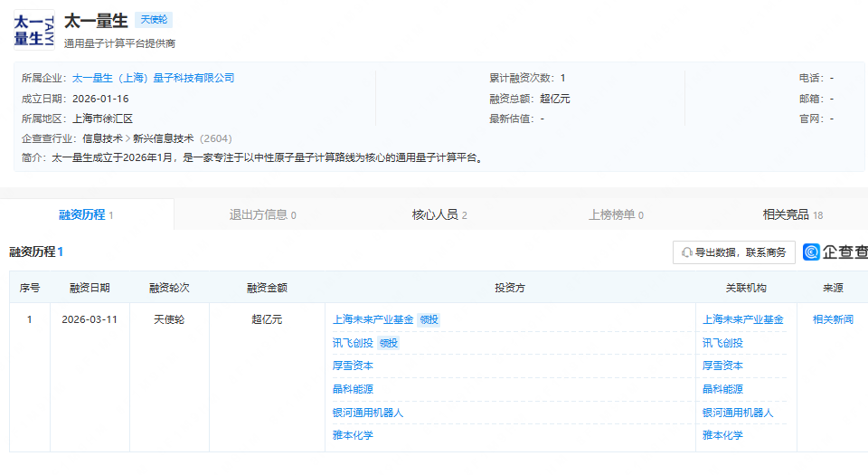868x475 pixels.
Task: Click 银河通用机器人 in the investor column
Action: [x=368, y=413]
